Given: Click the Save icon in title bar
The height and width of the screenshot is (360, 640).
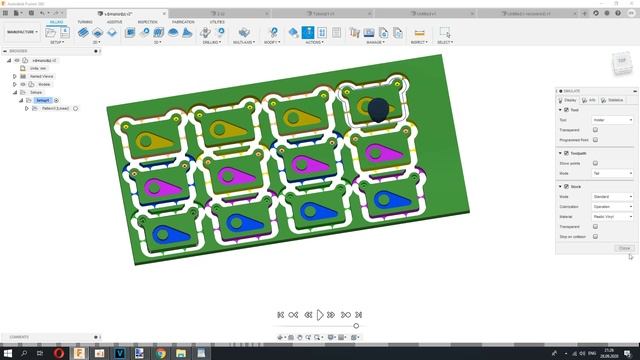Looking at the screenshot, I should coord(31,13).
